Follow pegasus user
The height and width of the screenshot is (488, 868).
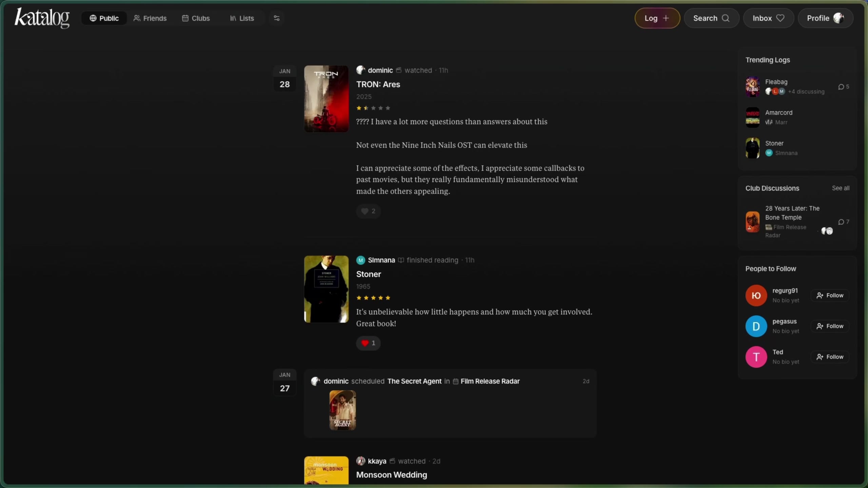click(830, 326)
